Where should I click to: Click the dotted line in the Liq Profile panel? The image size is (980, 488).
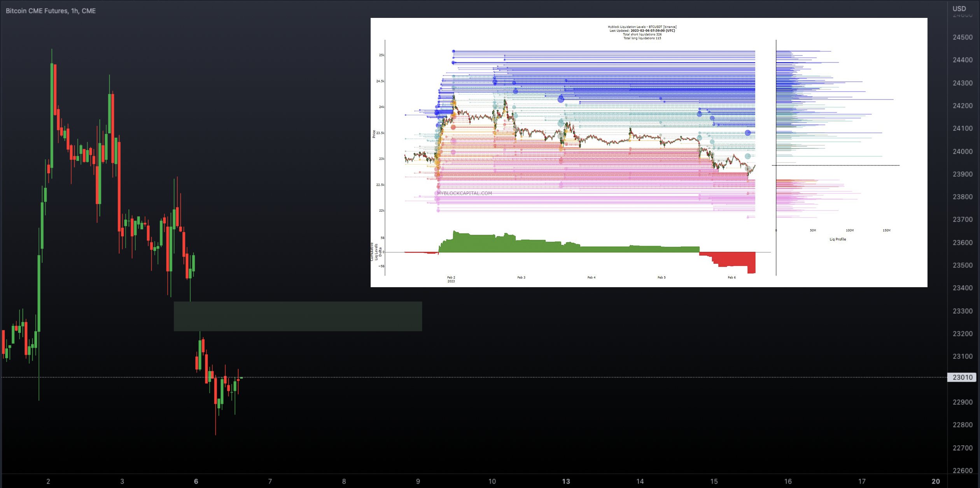[x=836, y=165]
